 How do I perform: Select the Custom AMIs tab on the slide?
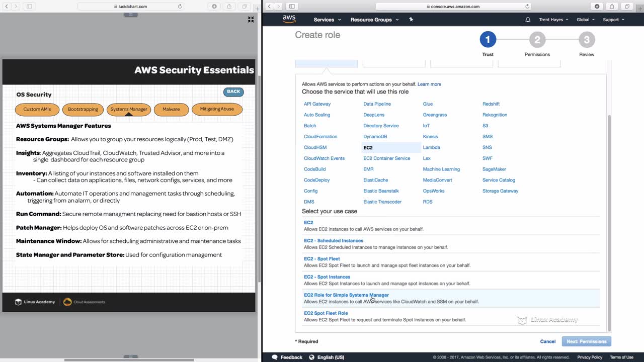pos(37,109)
